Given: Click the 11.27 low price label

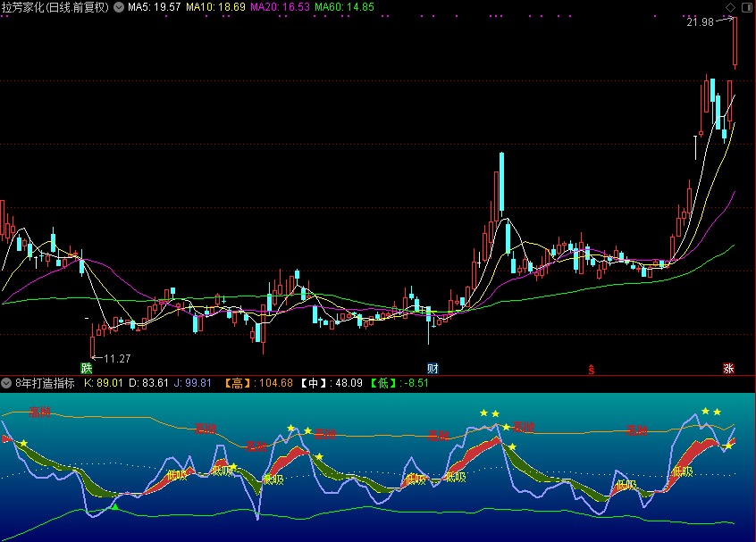Looking at the screenshot, I should coord(117,358).
